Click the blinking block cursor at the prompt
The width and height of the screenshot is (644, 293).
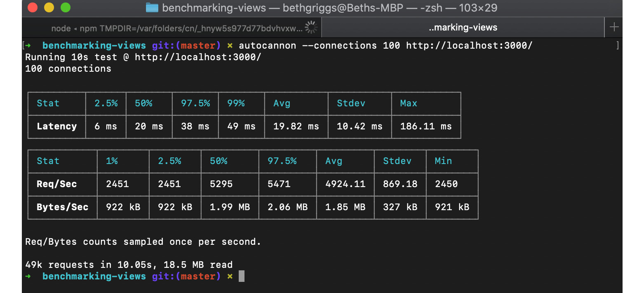pyautogui.click(x=242, y=276)
